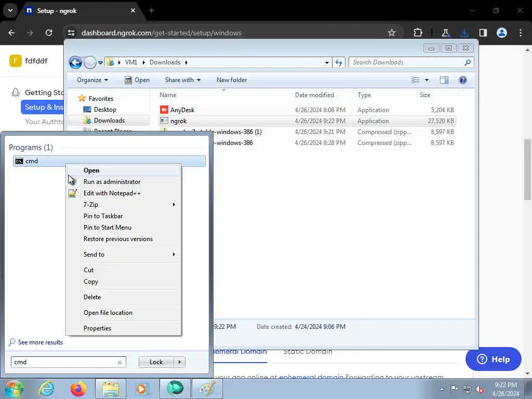Screen dimensions: 532x399
Task: Open the Chrome extensions puzzle icon
Action: click(x=418, y=33)
